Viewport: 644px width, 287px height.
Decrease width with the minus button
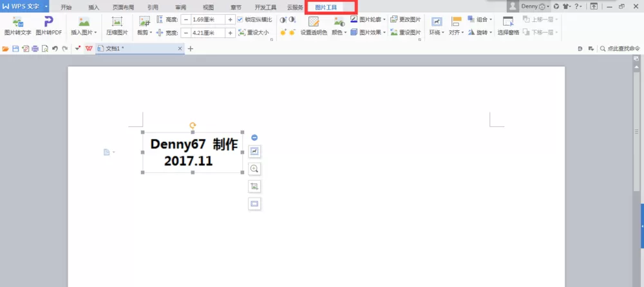[x=186, y=33]
